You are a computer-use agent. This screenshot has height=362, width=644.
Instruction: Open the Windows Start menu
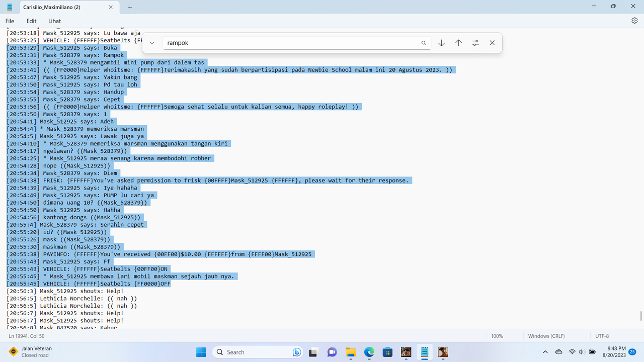(x=201, y=352)
